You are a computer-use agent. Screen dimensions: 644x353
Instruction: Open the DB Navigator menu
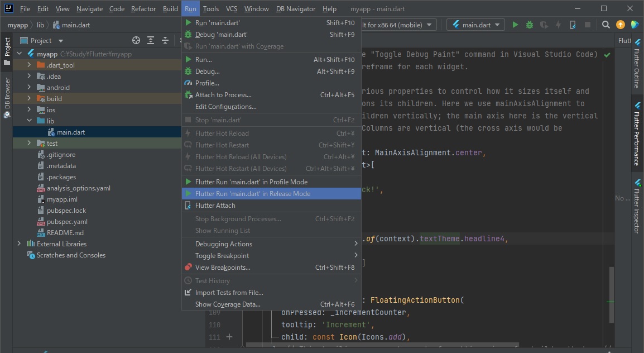pyautogui.click(x=296, y=8)
